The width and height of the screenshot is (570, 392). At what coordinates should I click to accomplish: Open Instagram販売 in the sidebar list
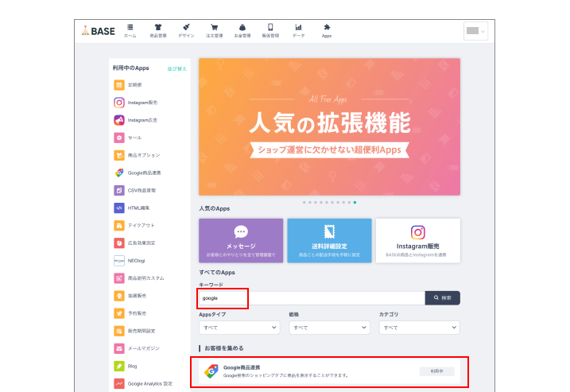coord(135,103)
